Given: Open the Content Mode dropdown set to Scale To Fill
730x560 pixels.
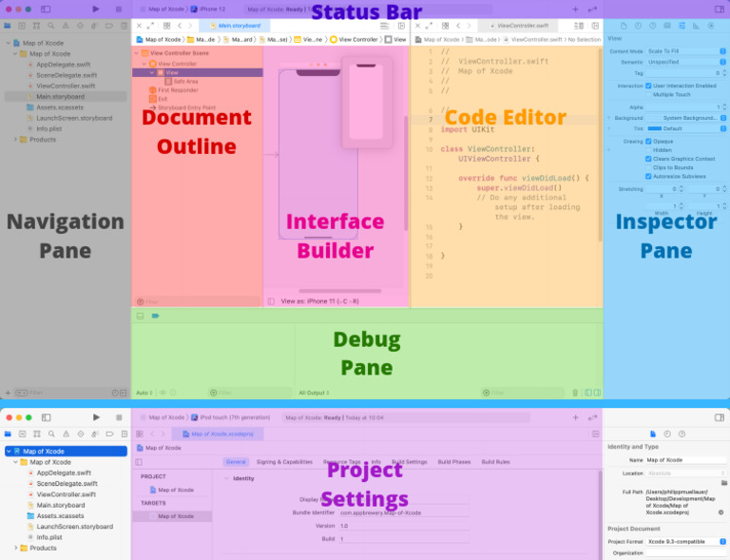Looking at the screenshot, I should coord(686,51).
